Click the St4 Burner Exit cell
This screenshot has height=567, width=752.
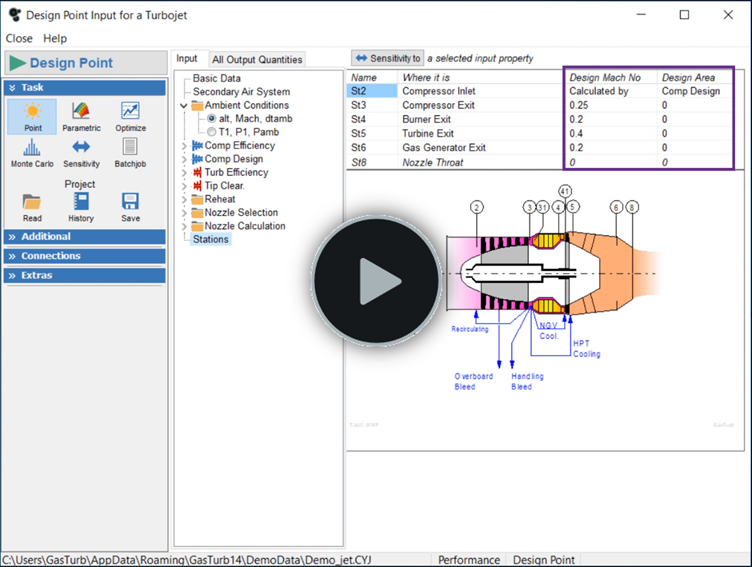pyautogui.click(x=480, y=119)
